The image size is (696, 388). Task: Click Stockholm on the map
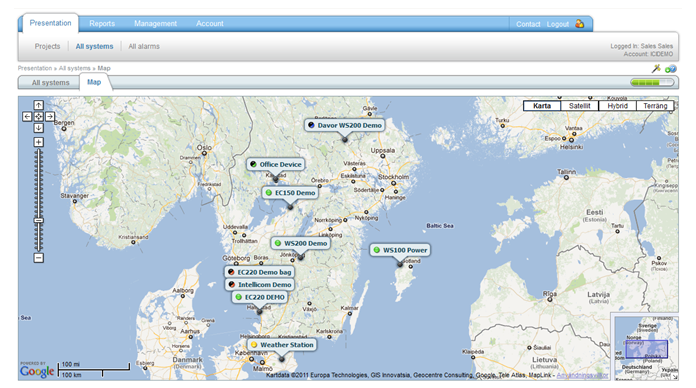(393, 177)
